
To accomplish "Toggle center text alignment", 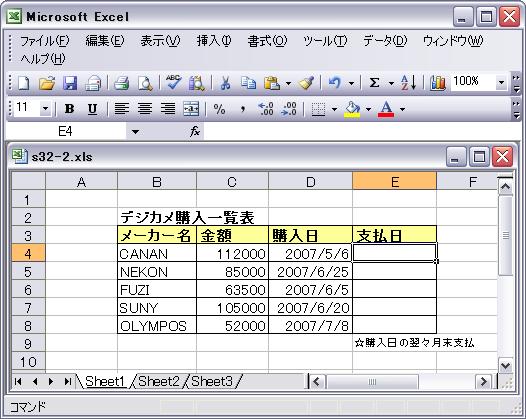I will point(145,109).
